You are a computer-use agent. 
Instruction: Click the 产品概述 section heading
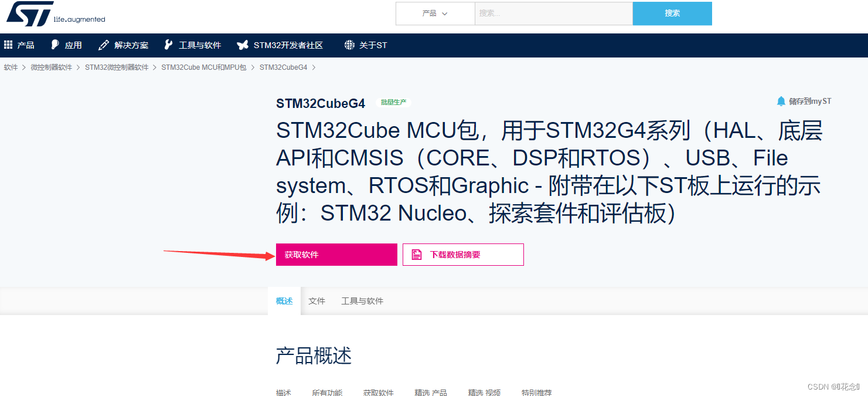[314, 356]
